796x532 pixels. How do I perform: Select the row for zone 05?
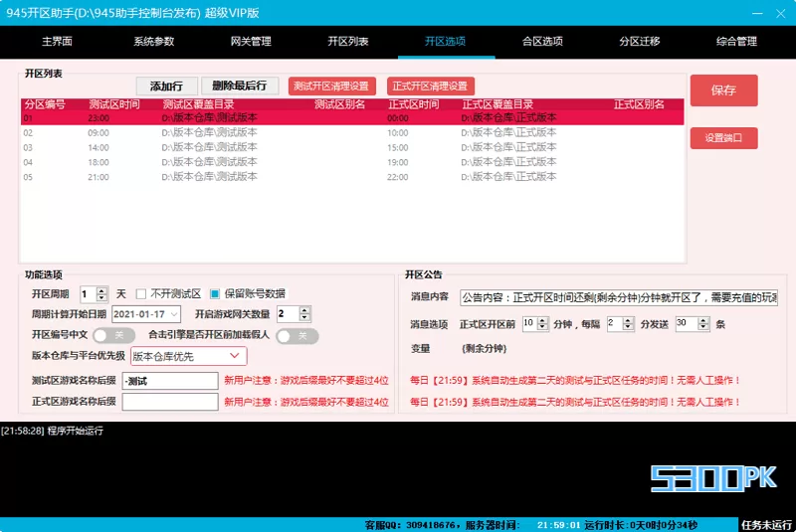pyautogui.click(x=352, y=177)
